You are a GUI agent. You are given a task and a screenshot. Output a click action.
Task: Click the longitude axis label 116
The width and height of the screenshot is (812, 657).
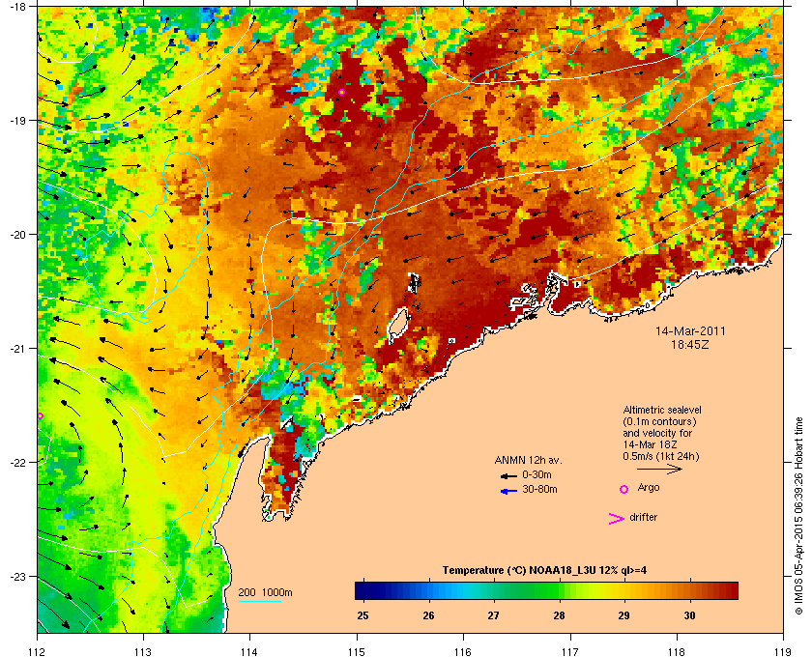coord(463,651)
